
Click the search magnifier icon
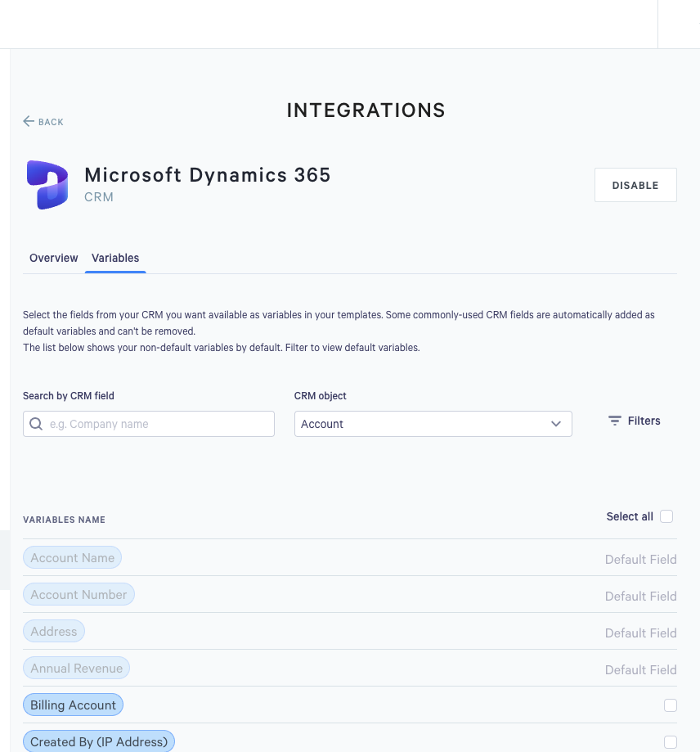click(x=36, y=424)
